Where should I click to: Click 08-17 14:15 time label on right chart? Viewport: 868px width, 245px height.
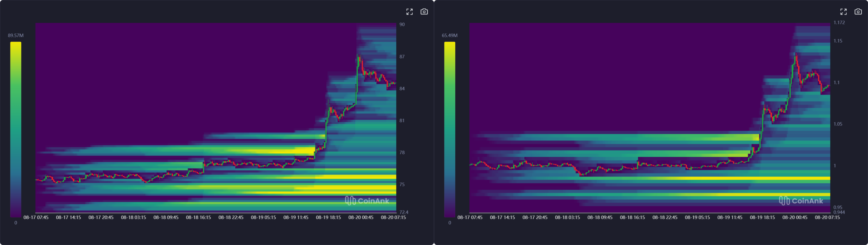pos(502,217)
